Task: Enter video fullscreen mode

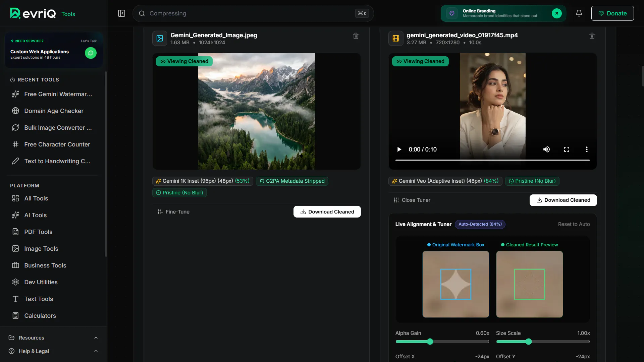Action: point(567,149)
